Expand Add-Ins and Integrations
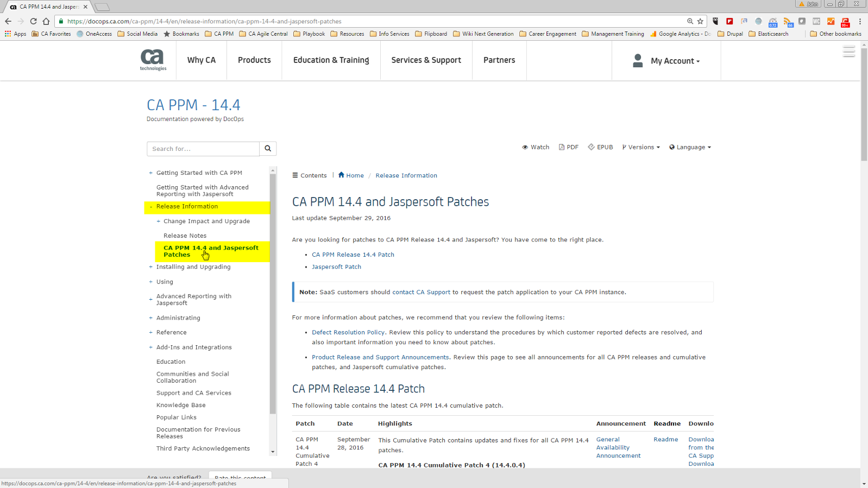Image resolution: width=868 pixels, height=488 pixels. tap(151, 347)
